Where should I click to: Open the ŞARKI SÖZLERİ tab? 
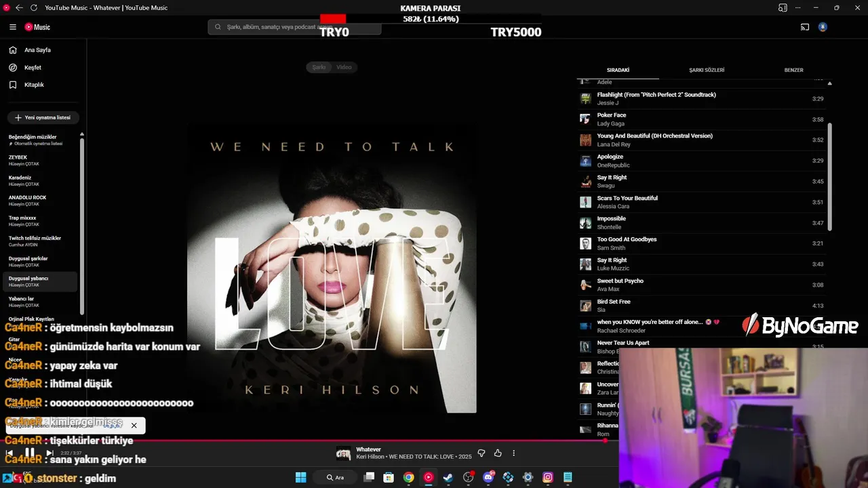[x=707, y=70]
